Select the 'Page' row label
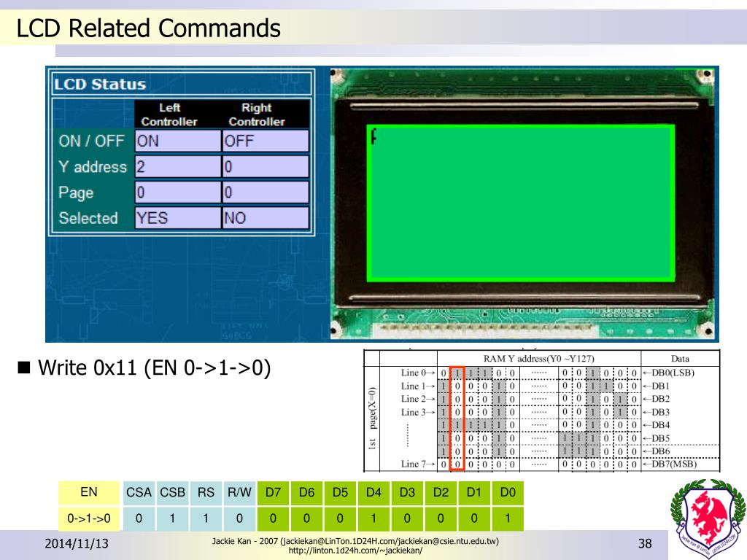The width and height of the screenshot is (747, 560). tap(76, 192)
